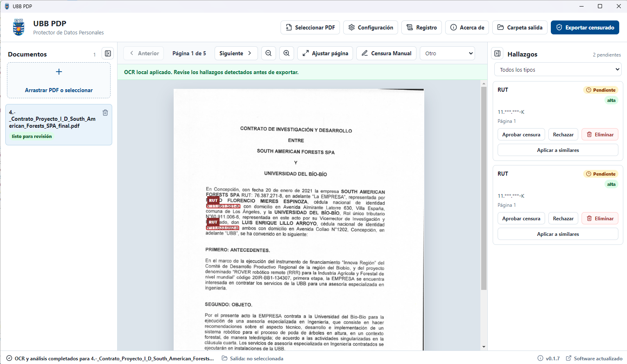Click Página 1 de 5 indicator
Viewport: 627px width, 364px height.
189,53
